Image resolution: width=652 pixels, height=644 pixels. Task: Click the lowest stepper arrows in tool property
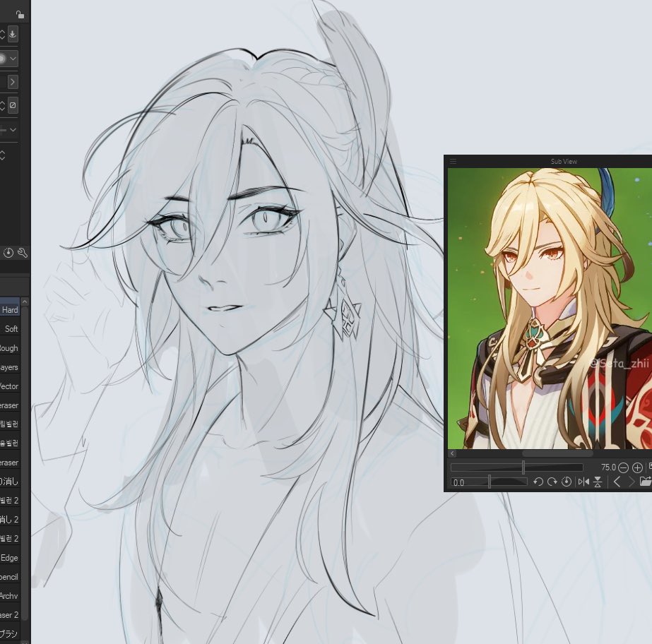3,155
